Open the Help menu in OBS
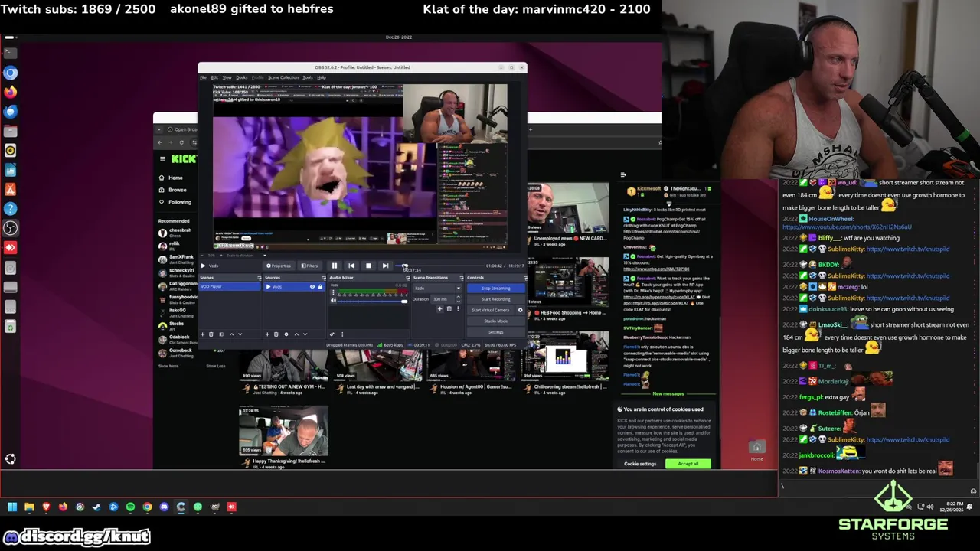 322,77
